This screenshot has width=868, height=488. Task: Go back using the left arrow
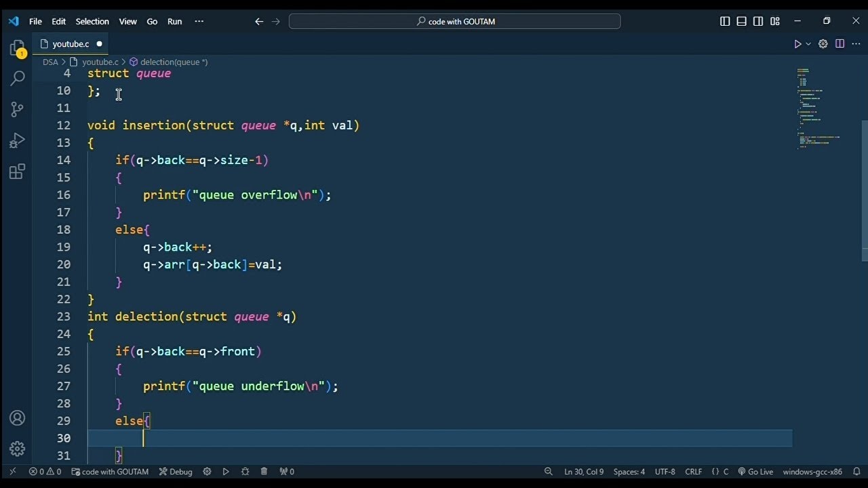point(259,22)
